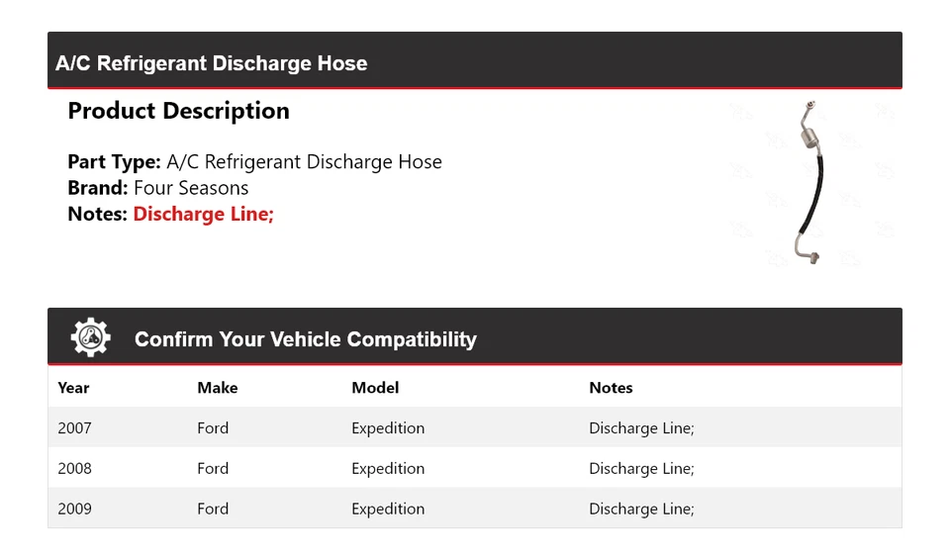Click Expedition in the 2008 row

tap(388, 469)
